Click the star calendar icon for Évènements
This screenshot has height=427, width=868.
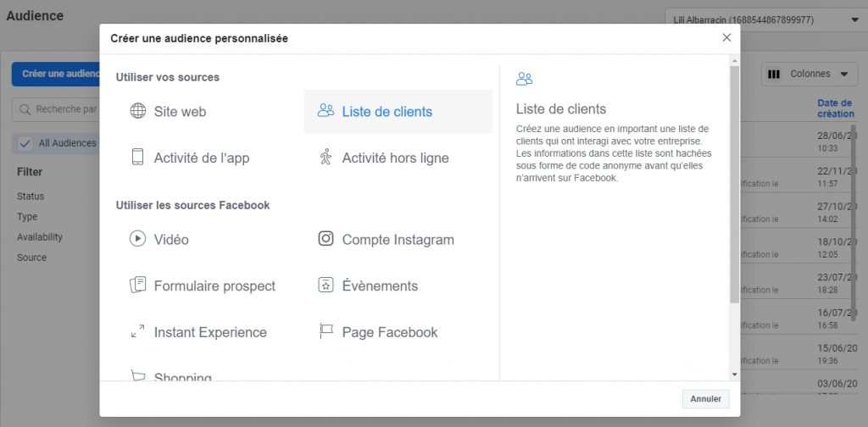325,286
